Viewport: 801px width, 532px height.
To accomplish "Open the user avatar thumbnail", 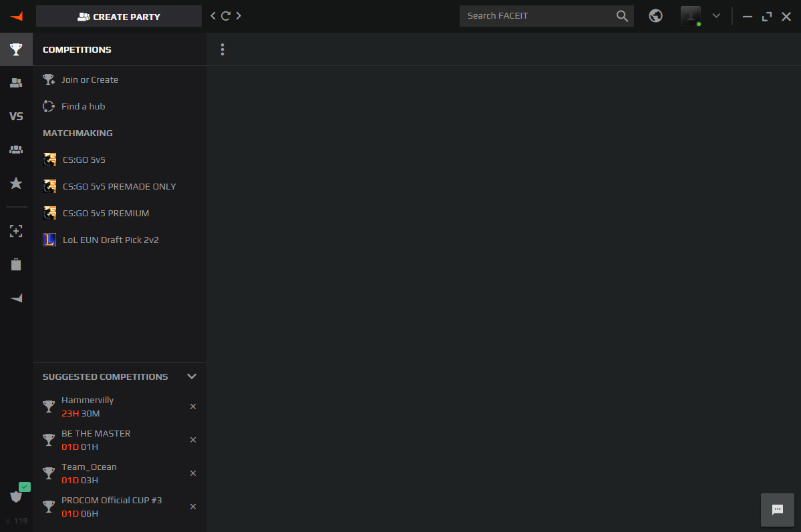I will point(691,16).
